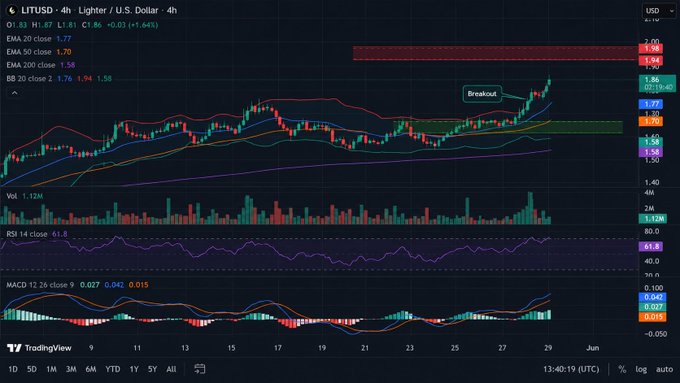Select the All time range
The width and height of the screenshot is (680, 383).
click(x=171, y=369)
